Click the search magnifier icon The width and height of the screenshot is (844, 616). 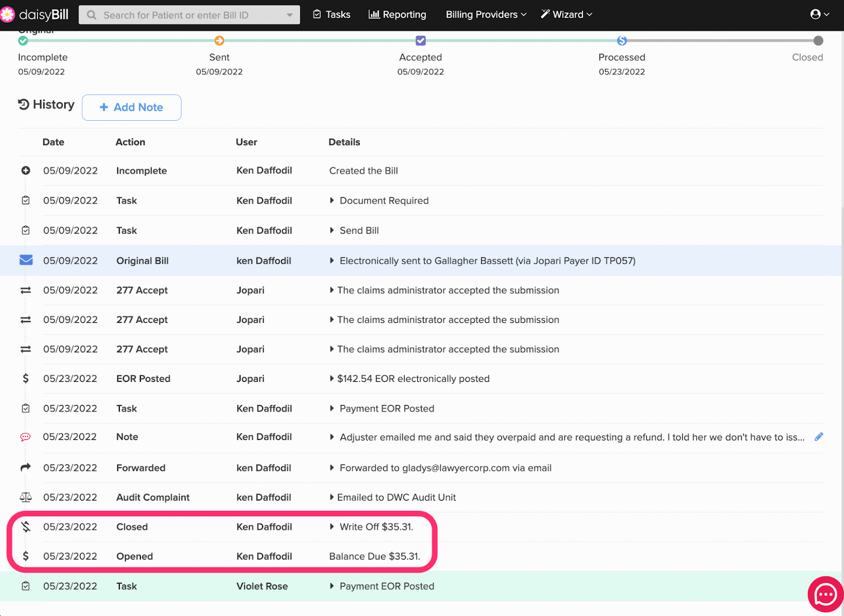coord(92,15)
